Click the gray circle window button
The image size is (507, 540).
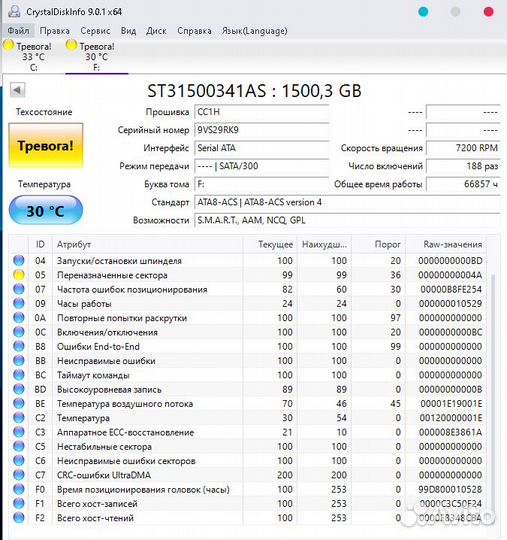455,12
